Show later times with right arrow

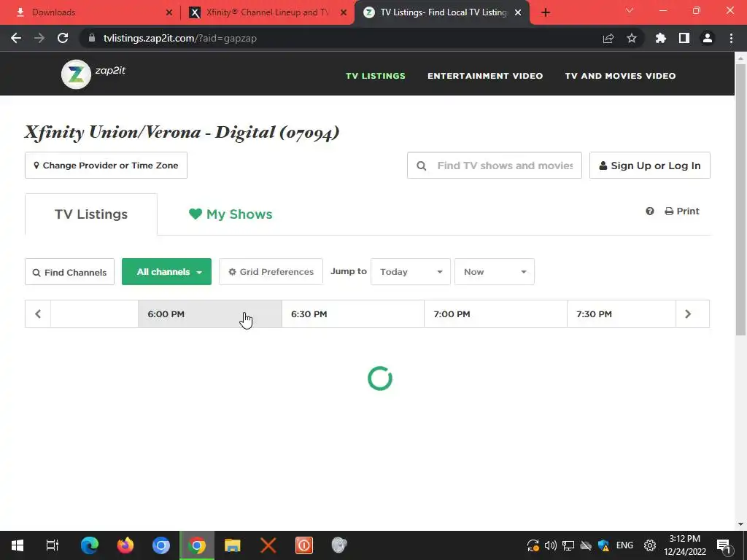click(x=688, y=314)
